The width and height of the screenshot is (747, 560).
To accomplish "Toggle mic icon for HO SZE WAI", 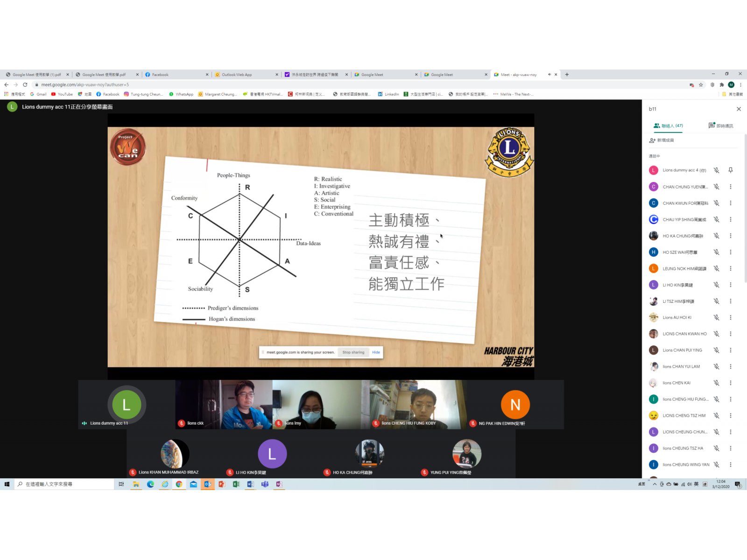I will [x=716, y=252].
